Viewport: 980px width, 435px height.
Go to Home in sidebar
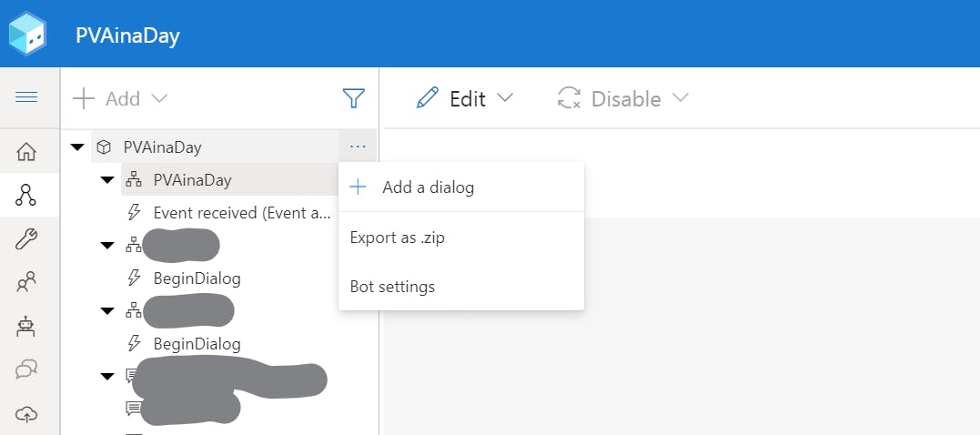(26, 152)
